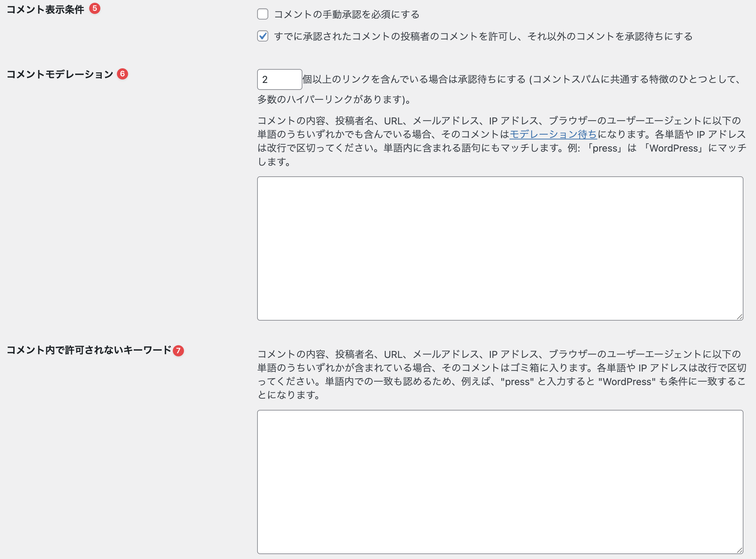Click the コメント表示条件 heading
The image size is (756, 559).
45,9
